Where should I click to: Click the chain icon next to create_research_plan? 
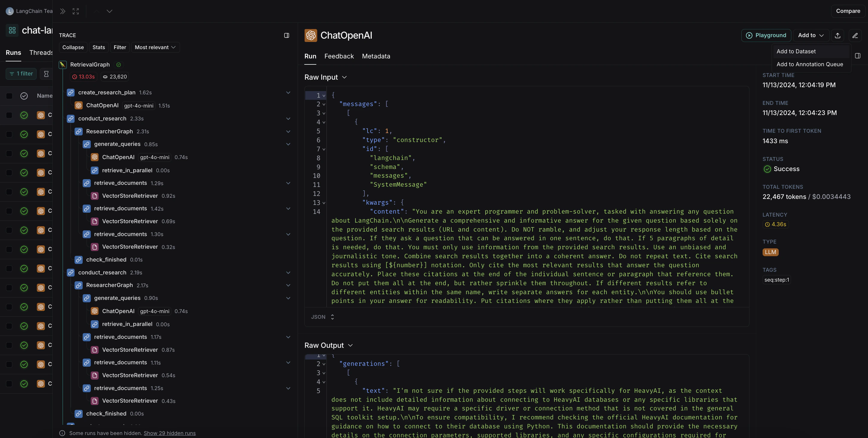point(71,92)
